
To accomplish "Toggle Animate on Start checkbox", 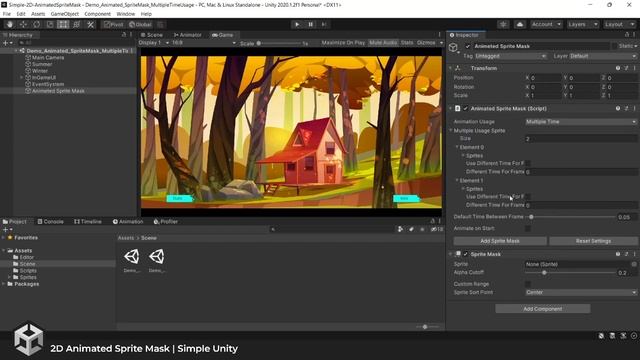I will [x=528, y=229].
